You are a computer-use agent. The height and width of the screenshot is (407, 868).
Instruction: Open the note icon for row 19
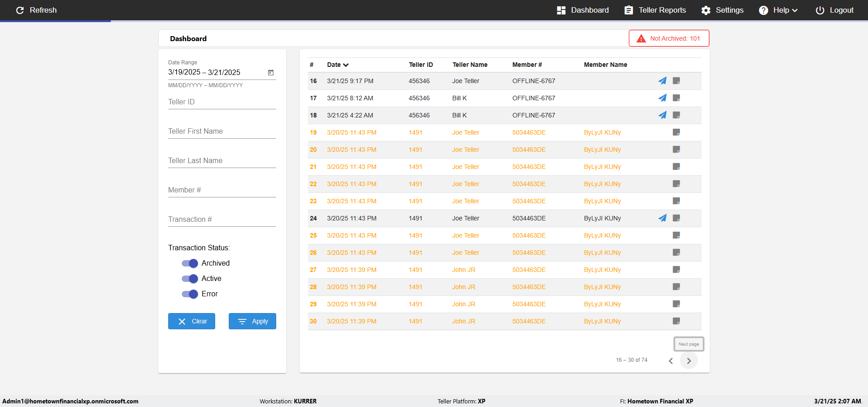tap(676, 132)
